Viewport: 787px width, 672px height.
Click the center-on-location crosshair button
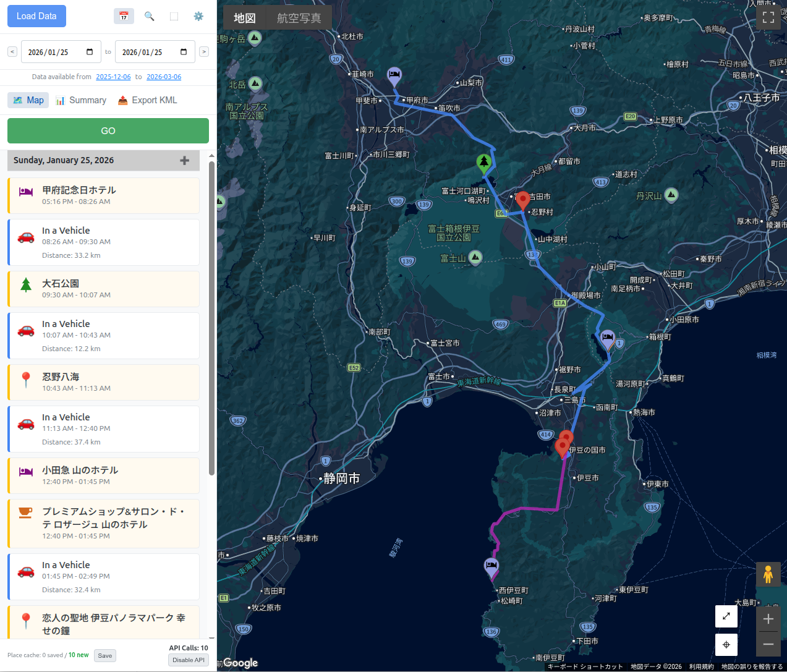point(726,645)
